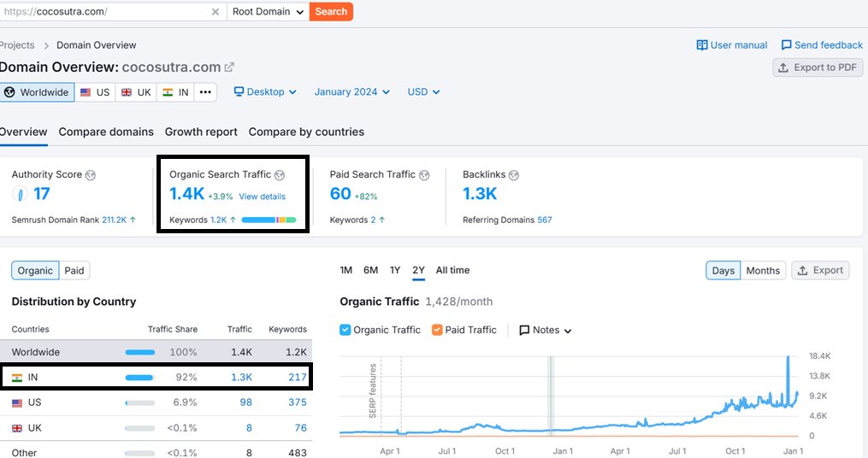868x458 pixels.
Task: Click the up arrow next to paid Keywords 2
Action: point(382,220)
